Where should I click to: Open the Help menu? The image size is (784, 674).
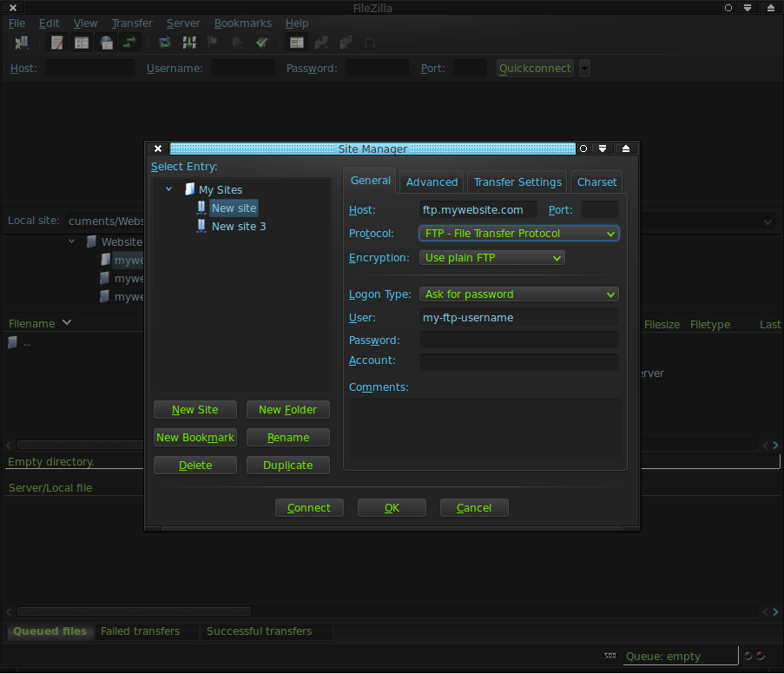point(297,23)
